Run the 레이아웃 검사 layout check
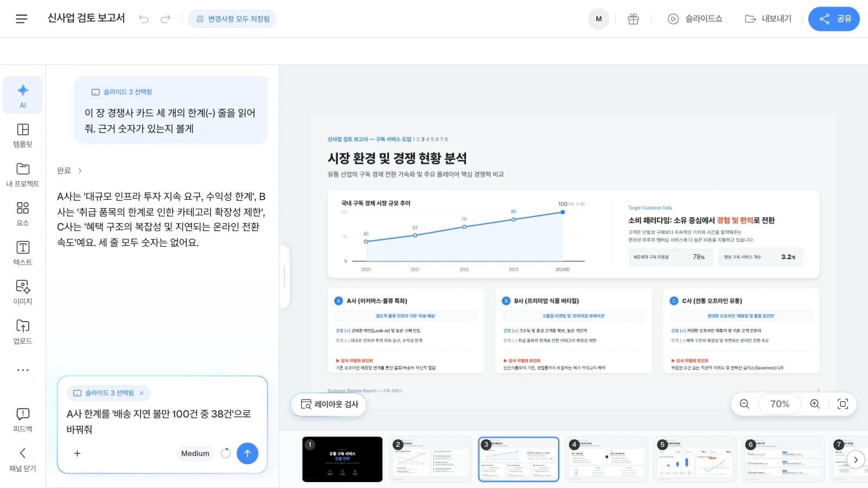The image size is (868, 488). coord(329,404)
